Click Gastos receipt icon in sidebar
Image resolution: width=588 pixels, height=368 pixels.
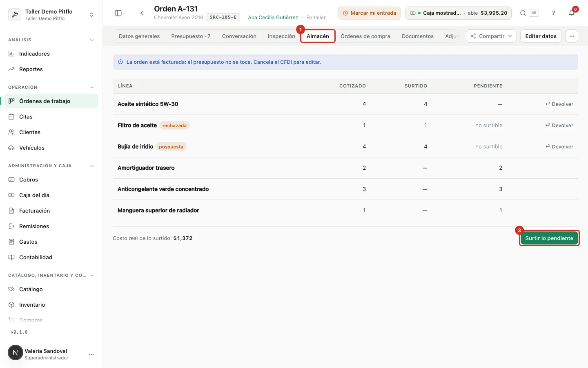coord(11,242)
